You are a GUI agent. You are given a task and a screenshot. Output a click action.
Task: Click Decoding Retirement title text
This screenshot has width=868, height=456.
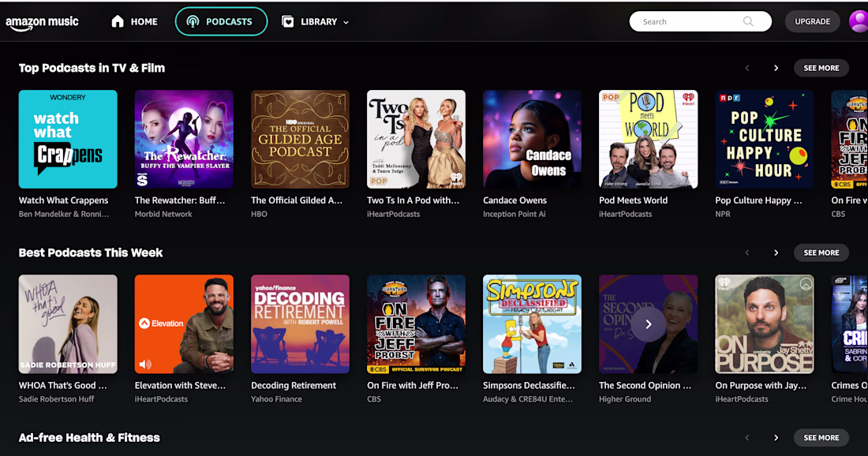click(294, 385)
